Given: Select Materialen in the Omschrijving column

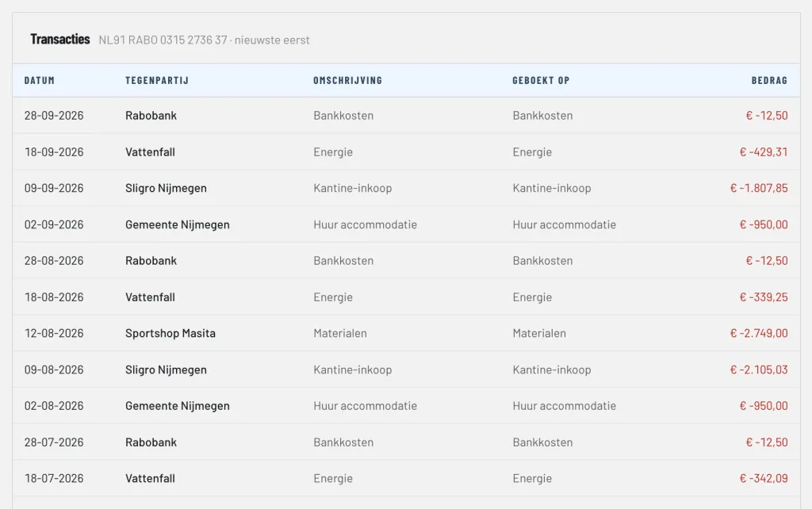Looking at the screenshot, I should (x=339, y=333).
